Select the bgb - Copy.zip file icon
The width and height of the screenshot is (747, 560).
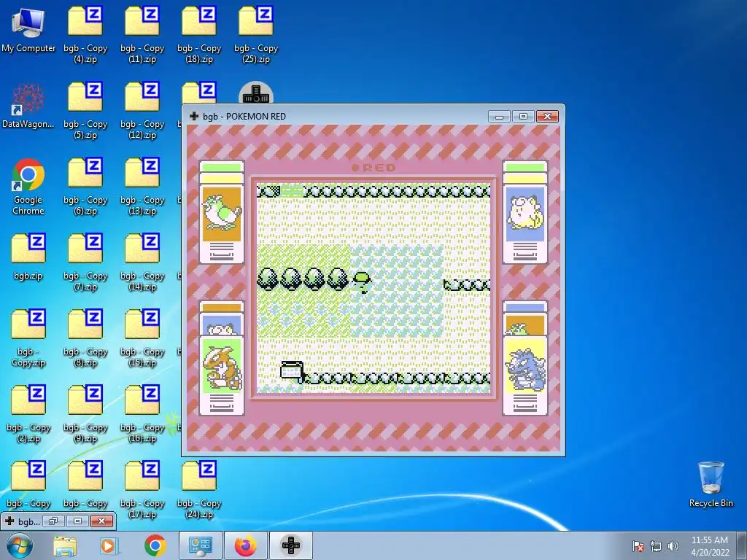28,338
